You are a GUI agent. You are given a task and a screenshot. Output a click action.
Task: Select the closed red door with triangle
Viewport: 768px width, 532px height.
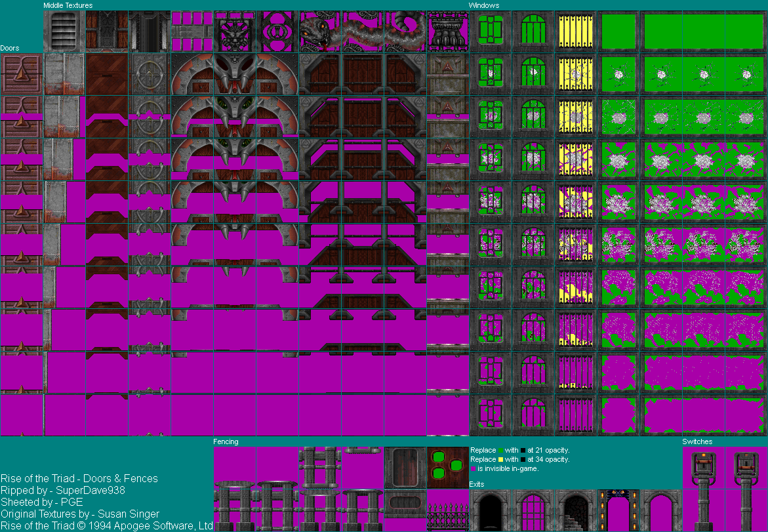pos(22,74)
